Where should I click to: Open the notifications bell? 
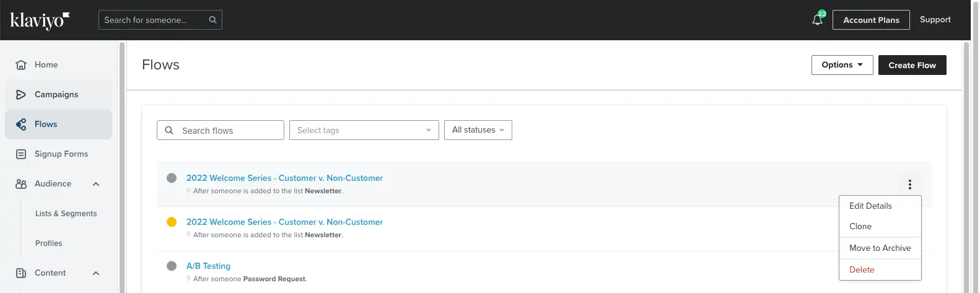[x=817, y=20]
